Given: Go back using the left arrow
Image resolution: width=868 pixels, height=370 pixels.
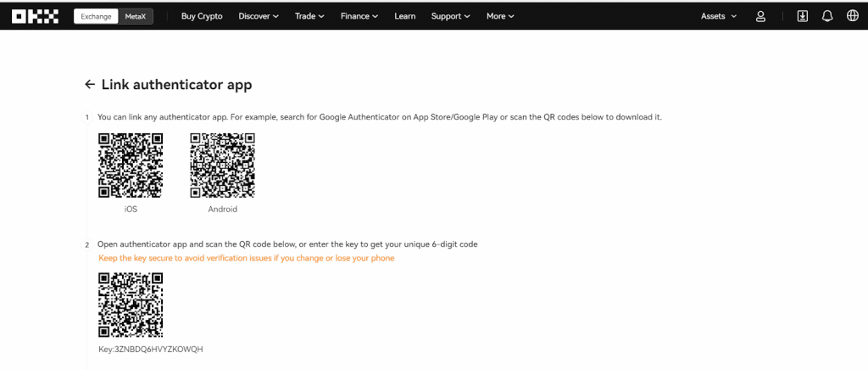Looking at the screenshot, I should [x=90, y=85].
